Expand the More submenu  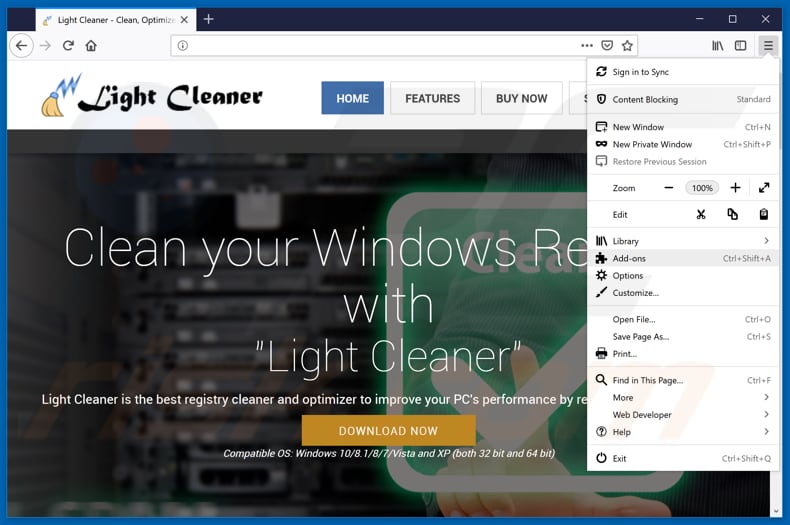(683, 397)
